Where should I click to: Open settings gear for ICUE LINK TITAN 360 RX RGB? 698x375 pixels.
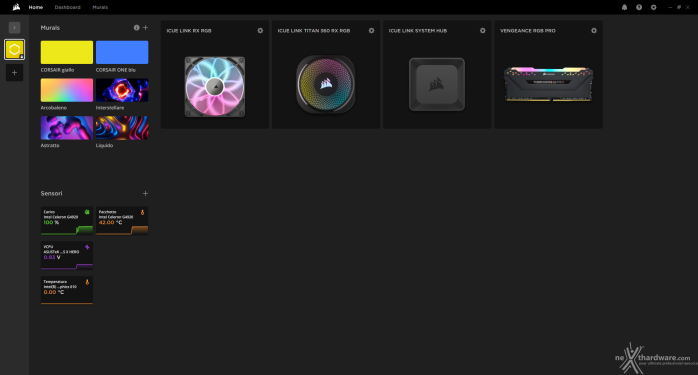[371, 31]
